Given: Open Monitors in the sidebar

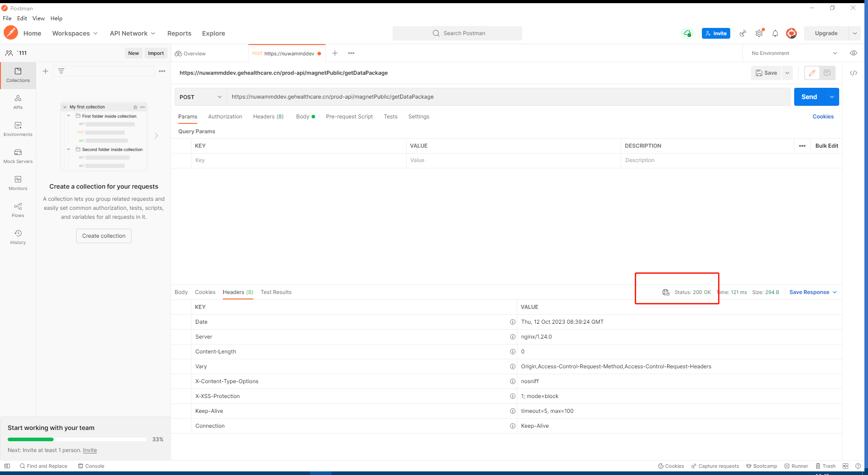Looking at the screenshot, I should pos(18,183).
